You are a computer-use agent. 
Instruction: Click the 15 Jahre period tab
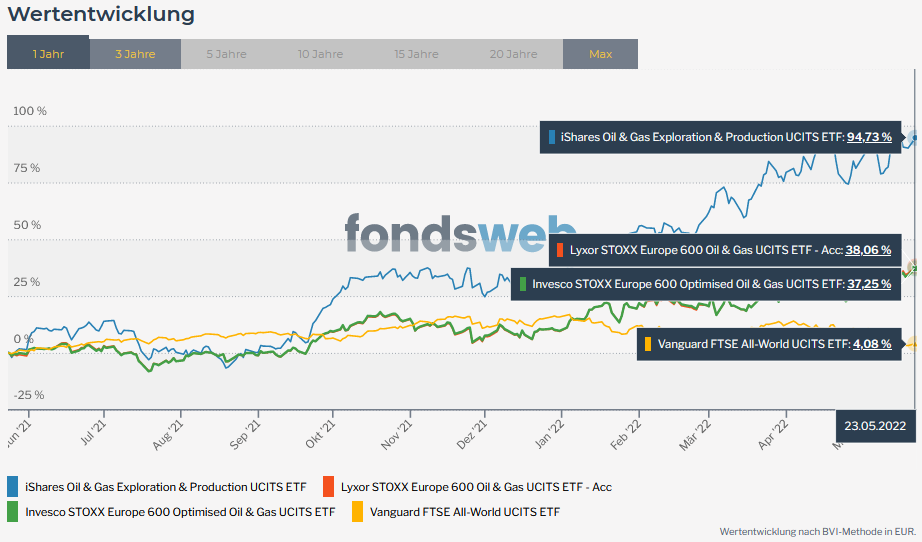point(416,54)
